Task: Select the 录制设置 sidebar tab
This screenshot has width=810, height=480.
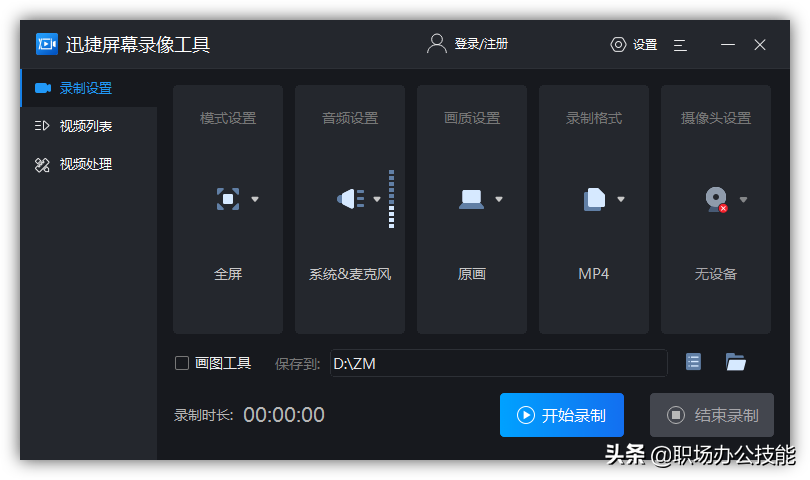Action: pos(89,88)
